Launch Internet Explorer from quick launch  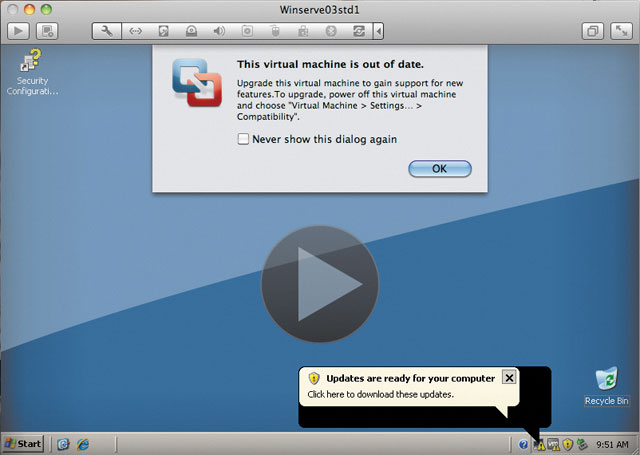point(83,444)
